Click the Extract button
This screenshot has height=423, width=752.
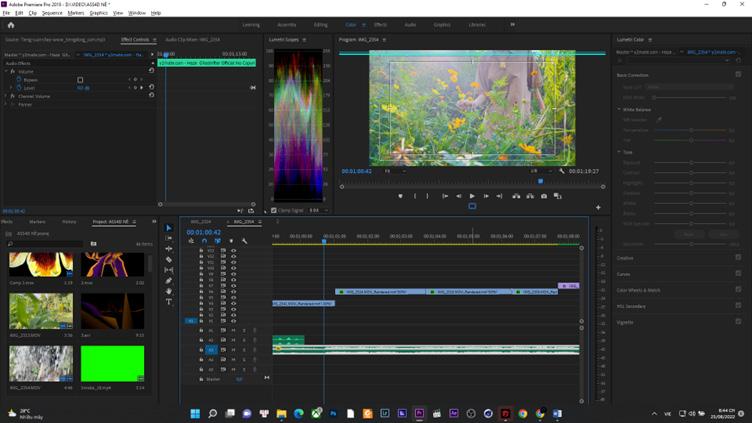click(x=530, y=196)
